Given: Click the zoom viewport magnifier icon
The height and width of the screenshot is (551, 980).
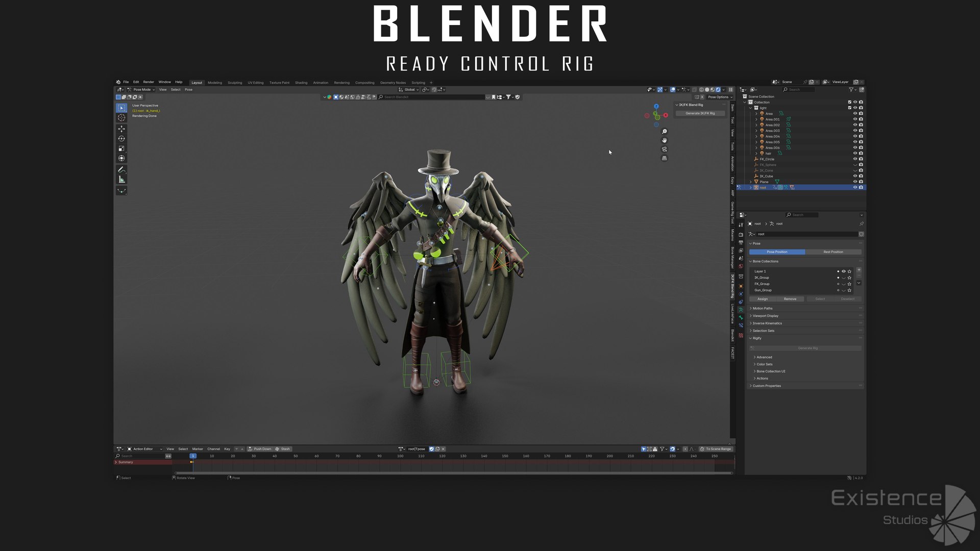Looking at the screenshot, I should pyautogui.click(x=664, y=132).
